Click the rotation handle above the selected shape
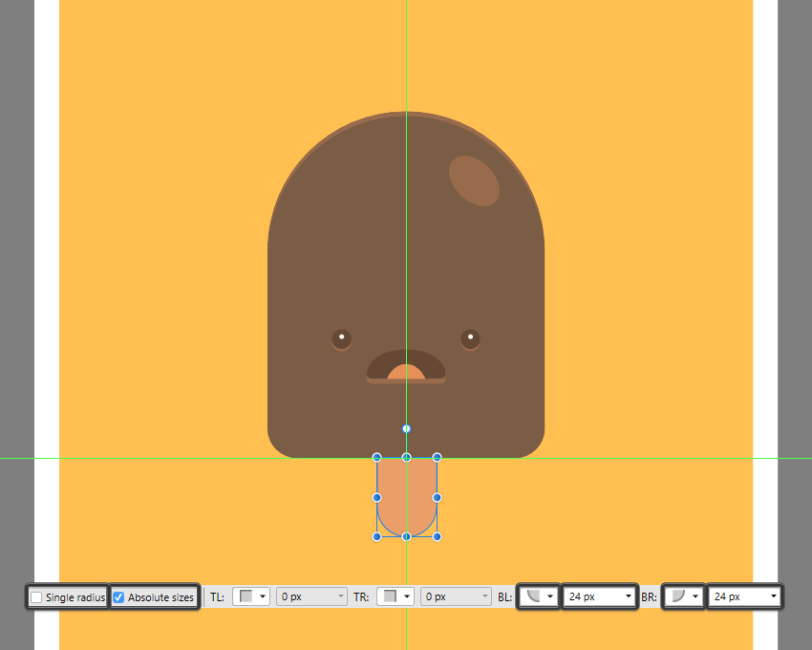 click(x=407, y=429)
